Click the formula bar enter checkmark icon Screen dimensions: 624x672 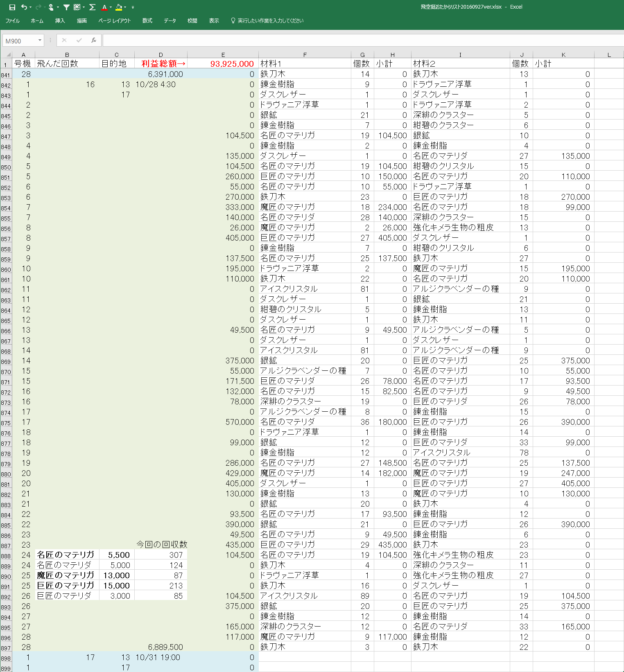(79, 40)
